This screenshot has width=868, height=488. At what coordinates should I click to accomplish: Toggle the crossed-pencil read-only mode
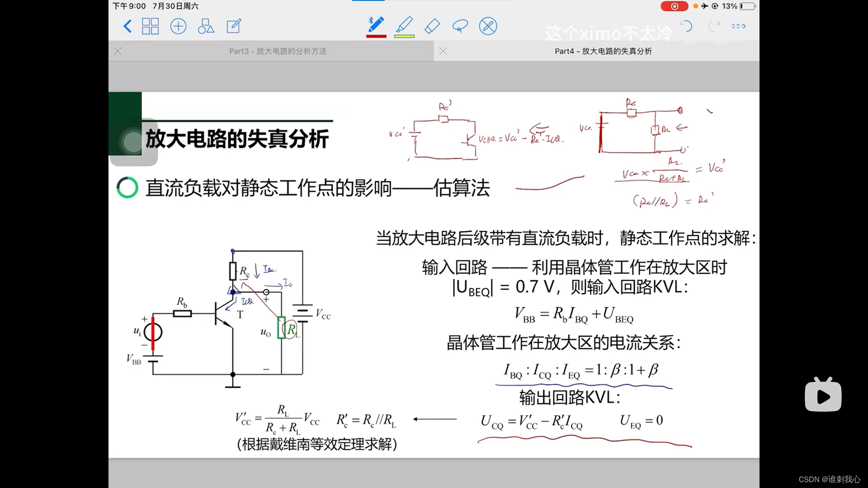488,26
